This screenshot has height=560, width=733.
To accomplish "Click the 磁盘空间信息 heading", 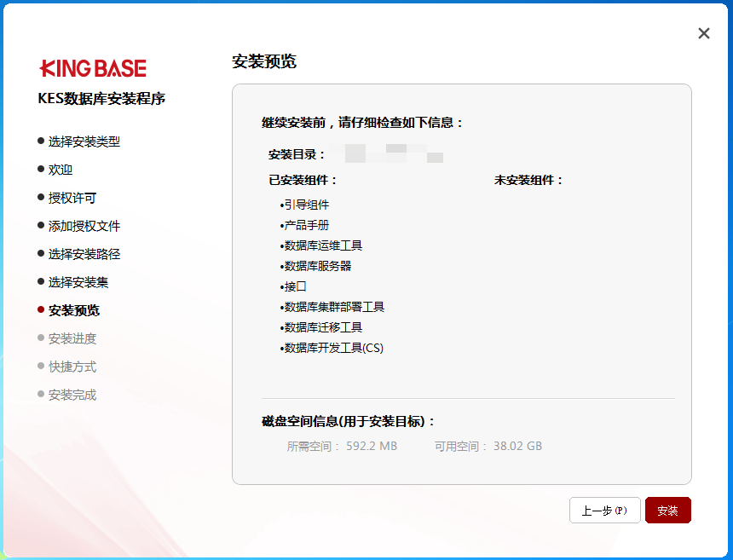I will pyautogui.click(x=349, y=422).
